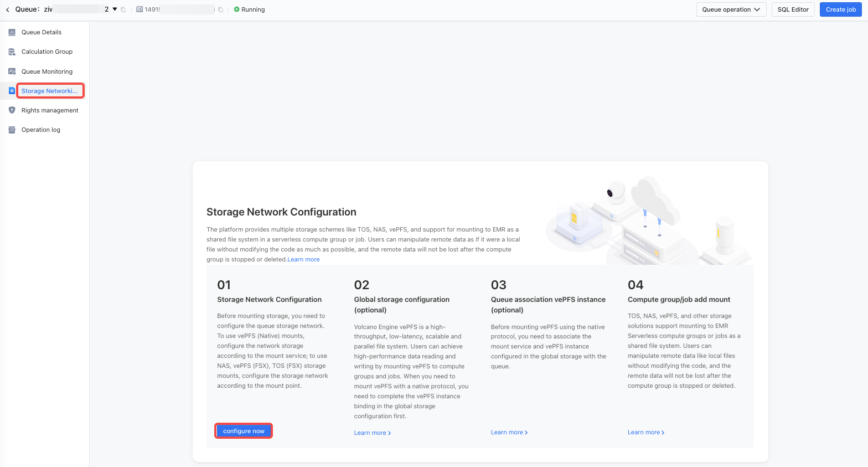Select Storage Networking menu item
Viewport: 868px width, 467px height.
(x=50, y=91)
